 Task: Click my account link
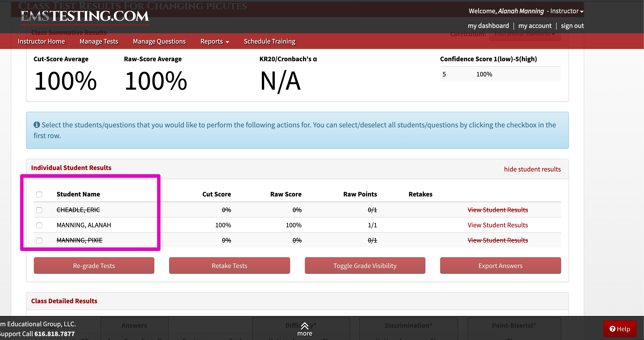pyautogui.click(x=535, y=26)
